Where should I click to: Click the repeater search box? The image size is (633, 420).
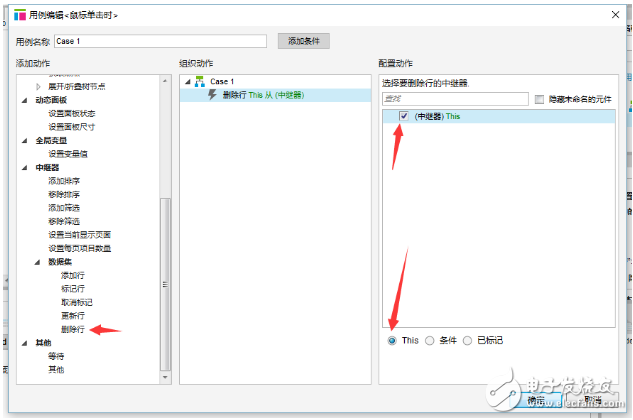(455, 99)
